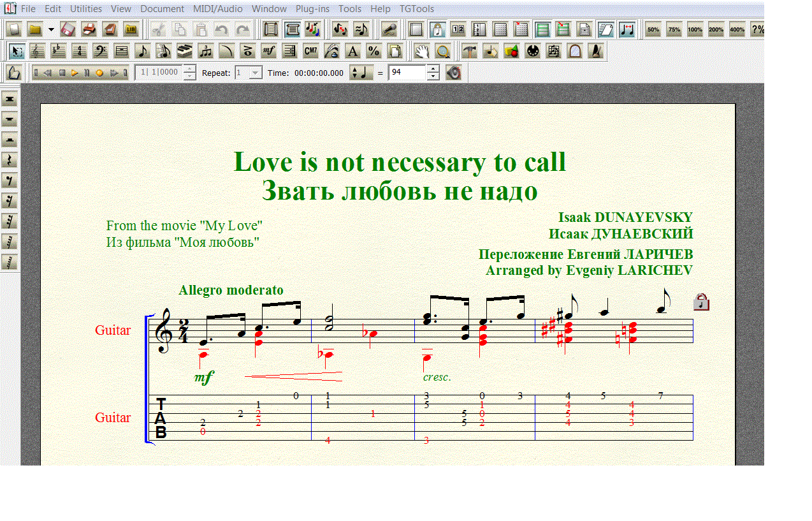Choose the Articulation accent tool
Image resolution: width=812 pixels, height=521 pixels.
pyautogui.click(x=247, y=52)
